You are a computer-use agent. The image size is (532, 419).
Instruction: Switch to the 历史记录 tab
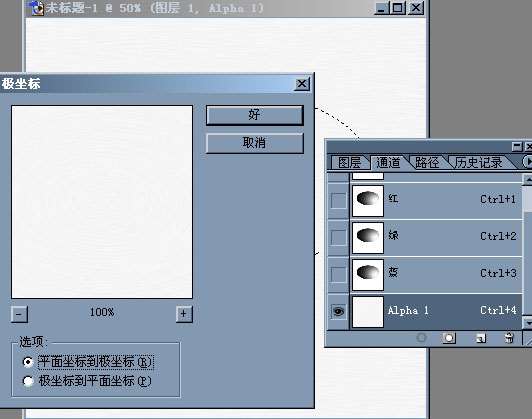478,163
